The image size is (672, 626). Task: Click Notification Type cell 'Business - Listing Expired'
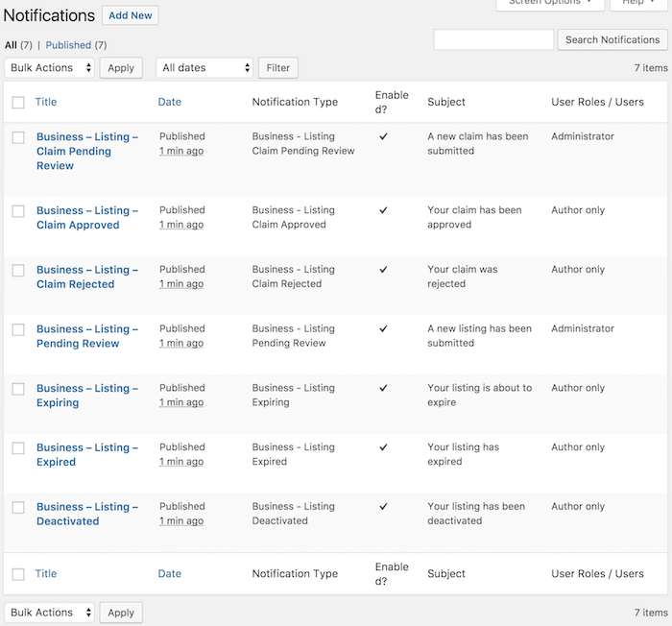293,454
